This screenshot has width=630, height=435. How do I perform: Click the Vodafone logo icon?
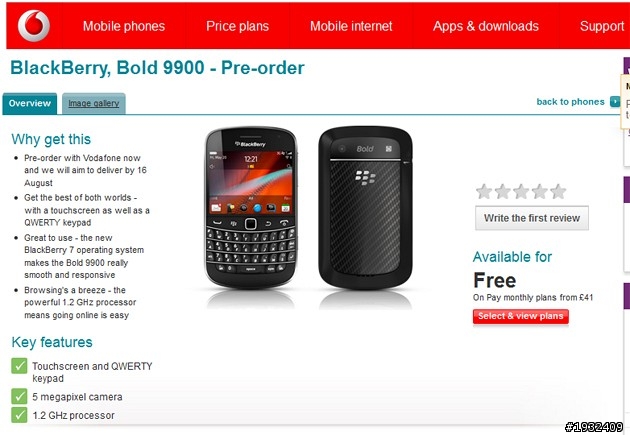click(34, 26)
